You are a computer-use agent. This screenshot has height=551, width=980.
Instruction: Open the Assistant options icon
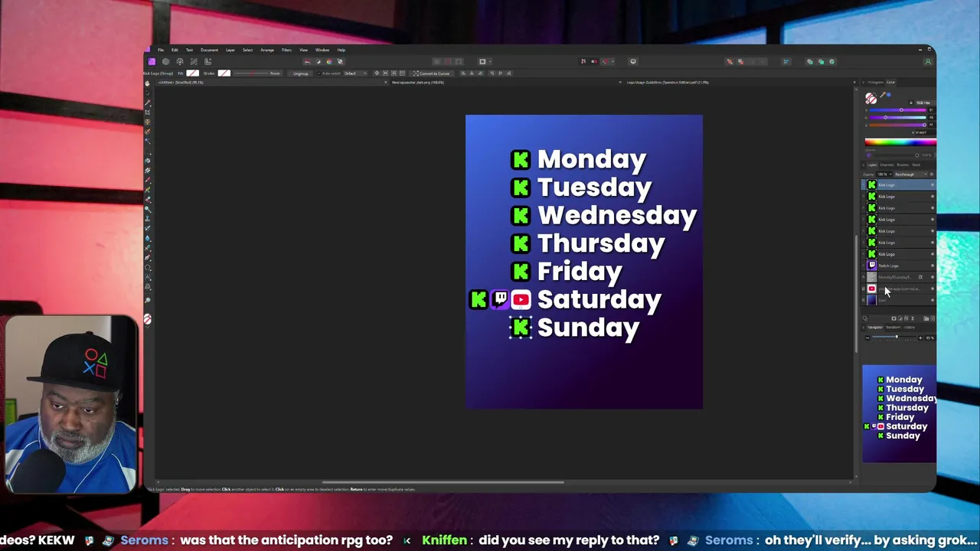click(x=632, y=61)
